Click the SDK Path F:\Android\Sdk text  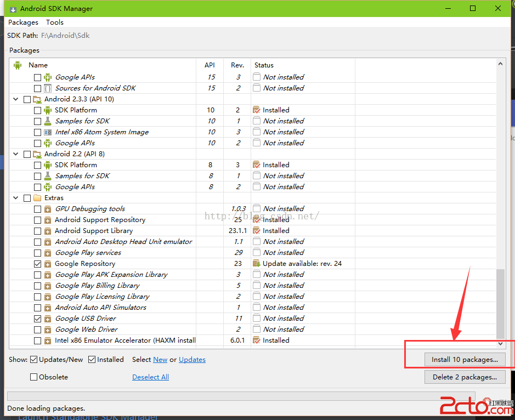coord(65,36)
